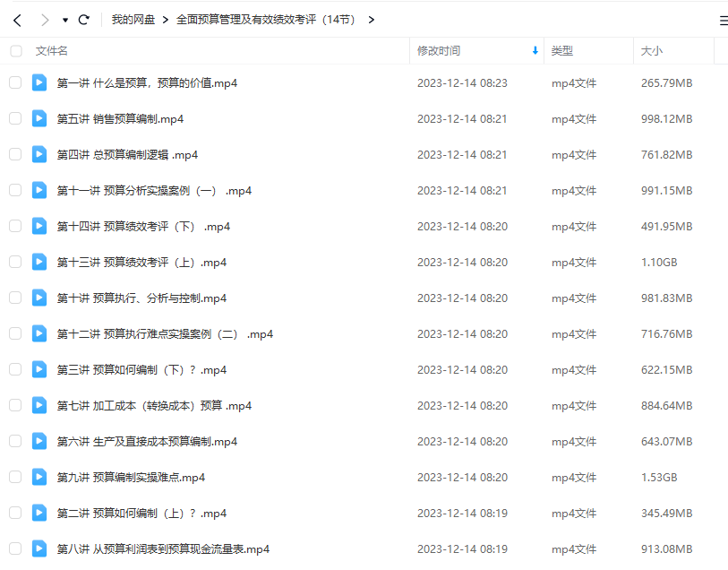Select file 第十四讲 预算绩效考评（下）.mp4

pyautogui.click(x=143, y=227)
